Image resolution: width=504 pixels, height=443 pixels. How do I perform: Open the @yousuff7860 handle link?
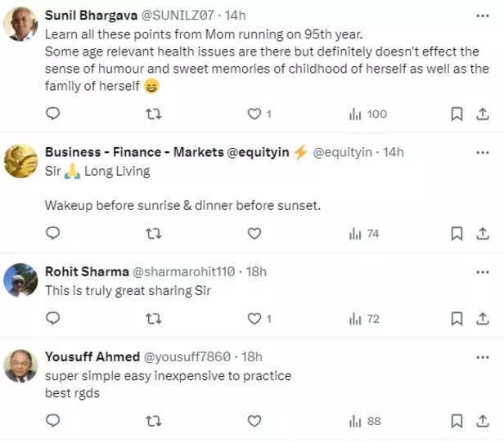[x=187, y=357]
